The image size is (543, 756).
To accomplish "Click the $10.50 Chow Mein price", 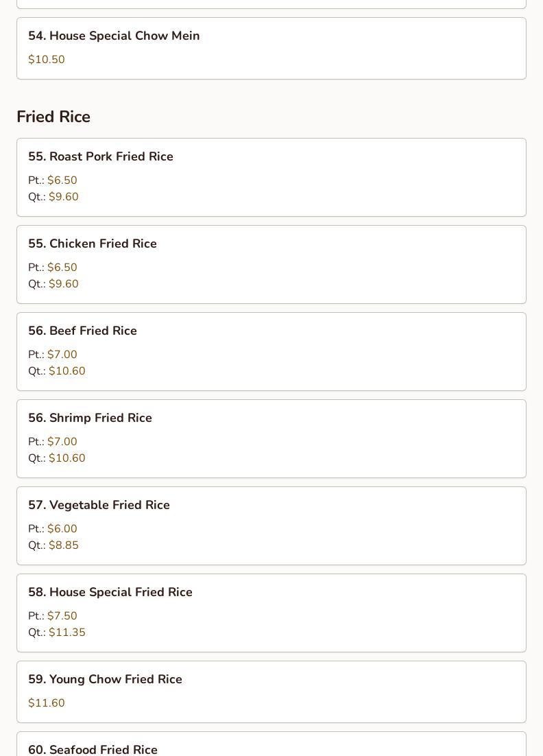I will click(47, 60).
